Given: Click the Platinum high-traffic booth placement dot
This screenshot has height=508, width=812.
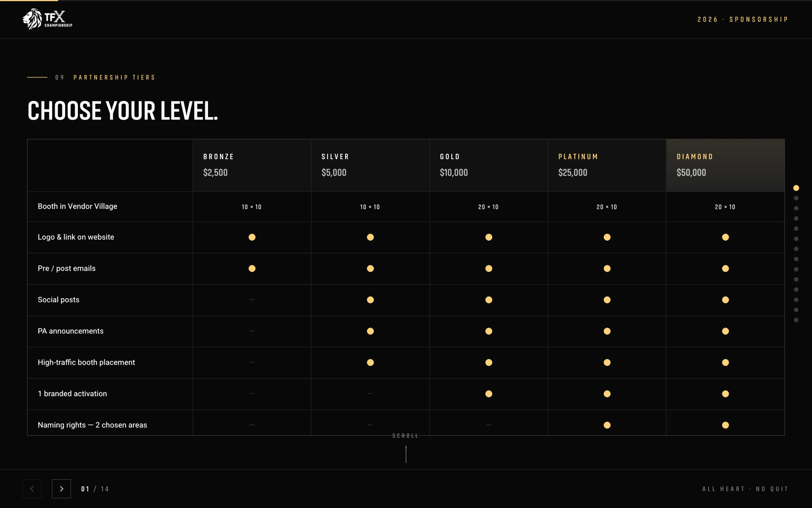Looking at the screenshot, I should pos(607,362).
